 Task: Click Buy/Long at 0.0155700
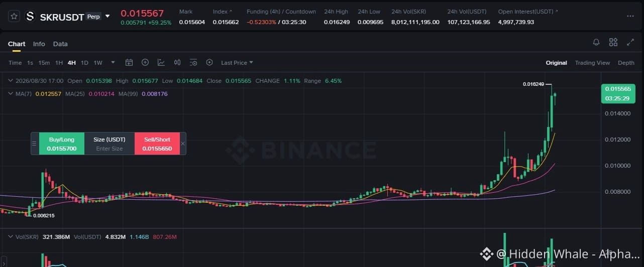62,144
